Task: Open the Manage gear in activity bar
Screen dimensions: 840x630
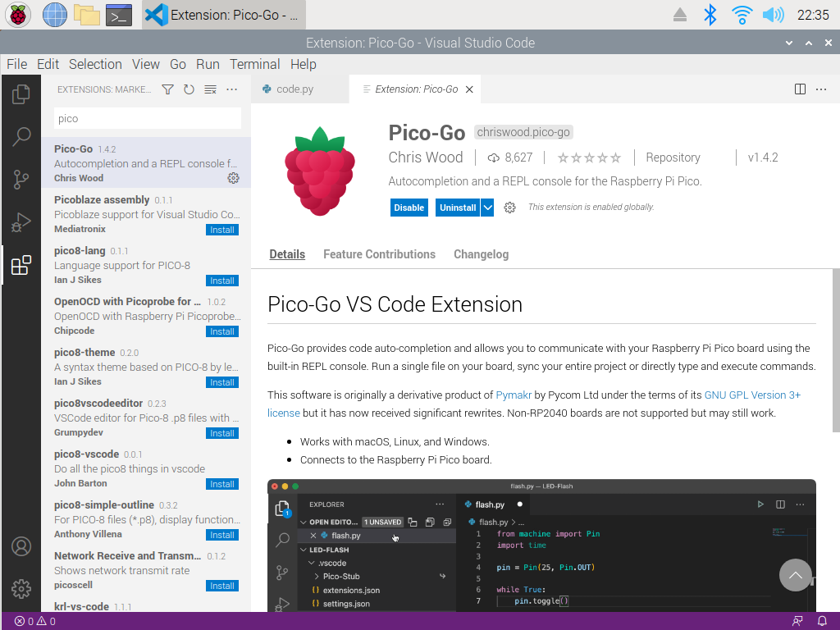Action: pyautogui.click(x=21, y=589)
